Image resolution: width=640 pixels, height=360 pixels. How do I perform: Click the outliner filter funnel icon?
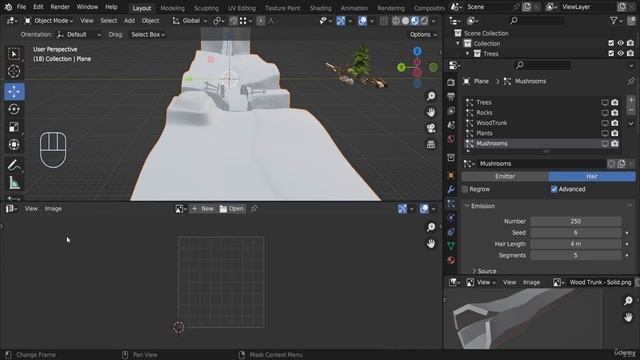tap(613, 20)
